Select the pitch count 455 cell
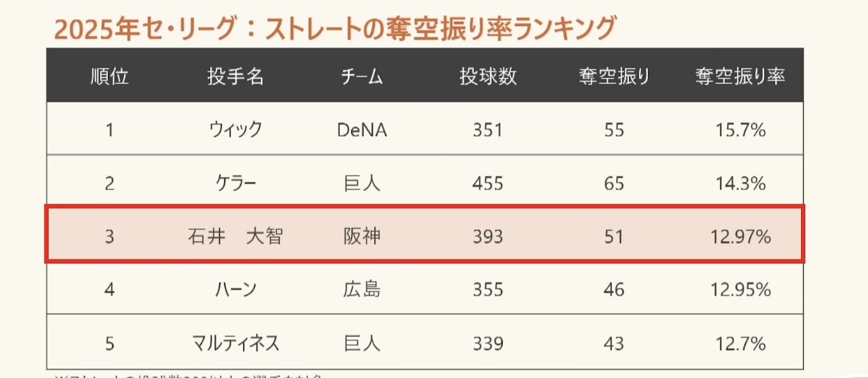Image resolution: width=868 pixels, height=378 pixels. point(488,183)
